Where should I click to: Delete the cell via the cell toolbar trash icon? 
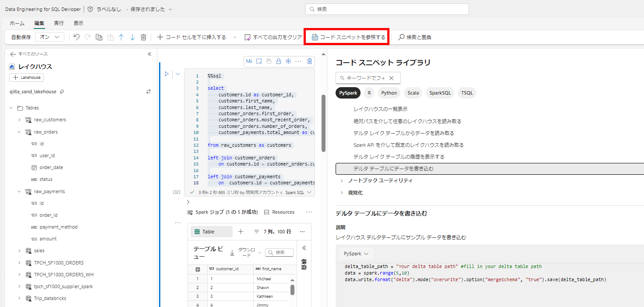click(x=310, y=61)
